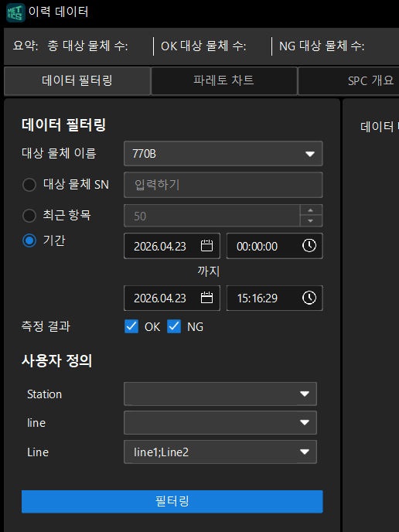
Task: Select the 대상 물체 SN radio button
Action: 29,185
